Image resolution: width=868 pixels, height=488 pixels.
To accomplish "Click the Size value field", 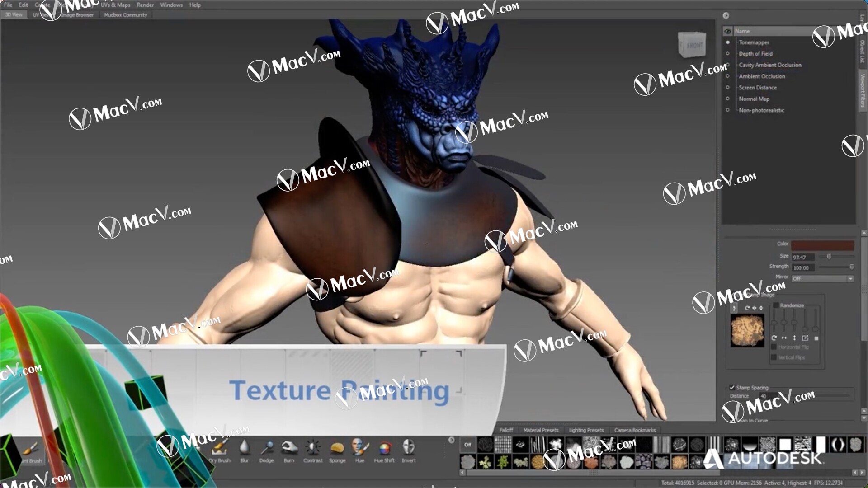I will pos(803,257).
